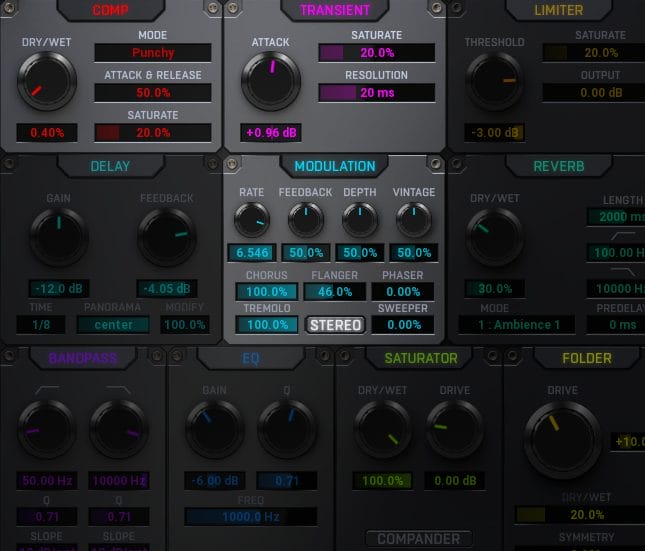Select the TRANSIENT module title
This screenshot has height=551, width=645.
point(335,10)
